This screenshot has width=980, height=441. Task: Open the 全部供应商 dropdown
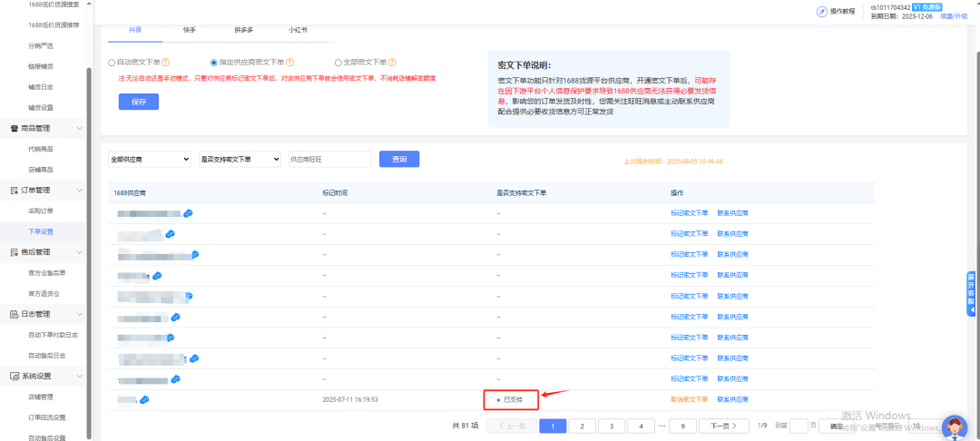[x=149, y=159]
